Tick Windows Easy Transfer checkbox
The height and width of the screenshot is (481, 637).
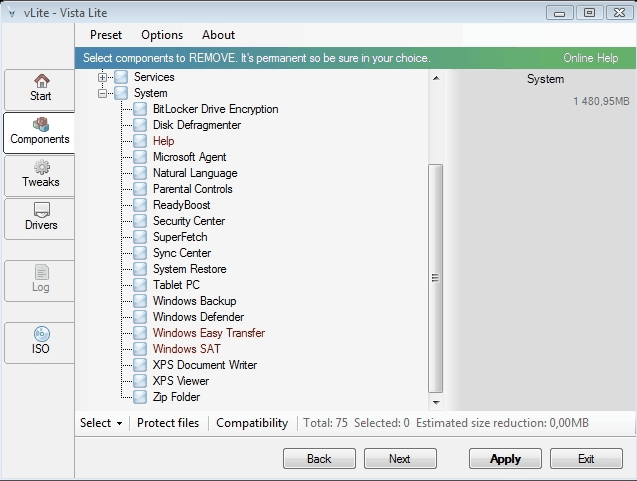pyautogui.click(x=140, y=333)
